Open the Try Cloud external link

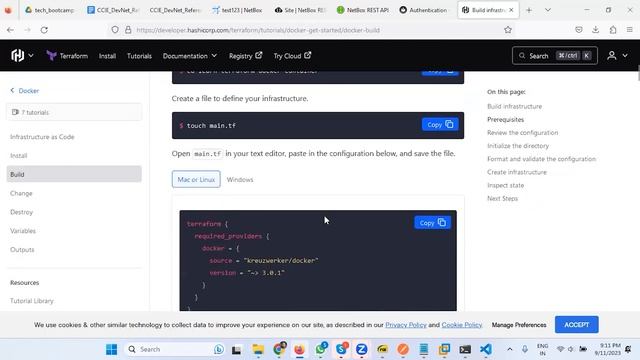[x=292, y=56]
